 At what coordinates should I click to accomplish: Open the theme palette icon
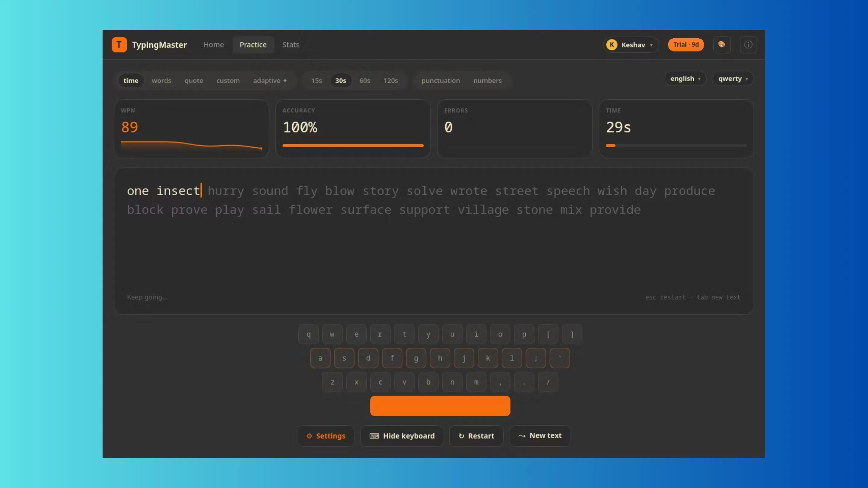click(x=722, y=45)
